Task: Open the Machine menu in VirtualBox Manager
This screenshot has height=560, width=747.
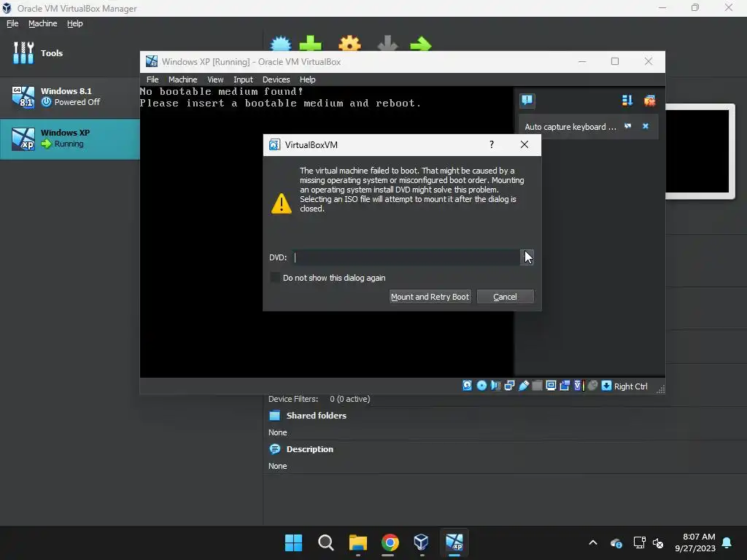Action: point(42,23)
